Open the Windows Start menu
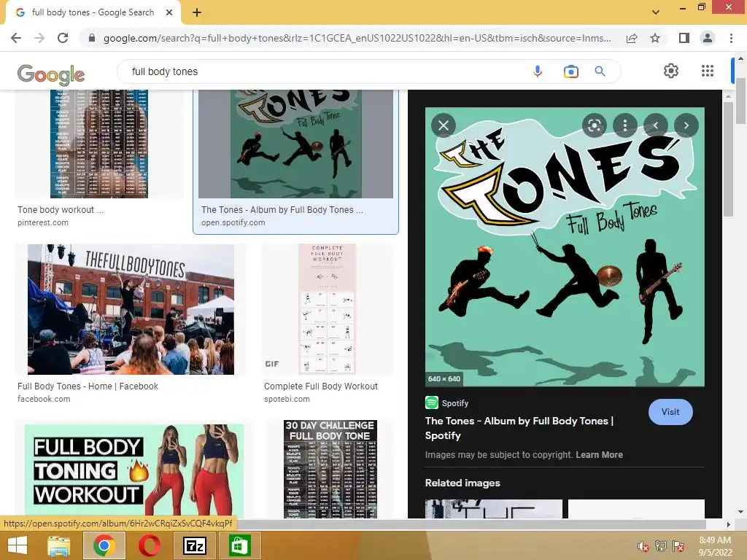The width and height of the screenshot is (747, 560). (x=18, y=545)
